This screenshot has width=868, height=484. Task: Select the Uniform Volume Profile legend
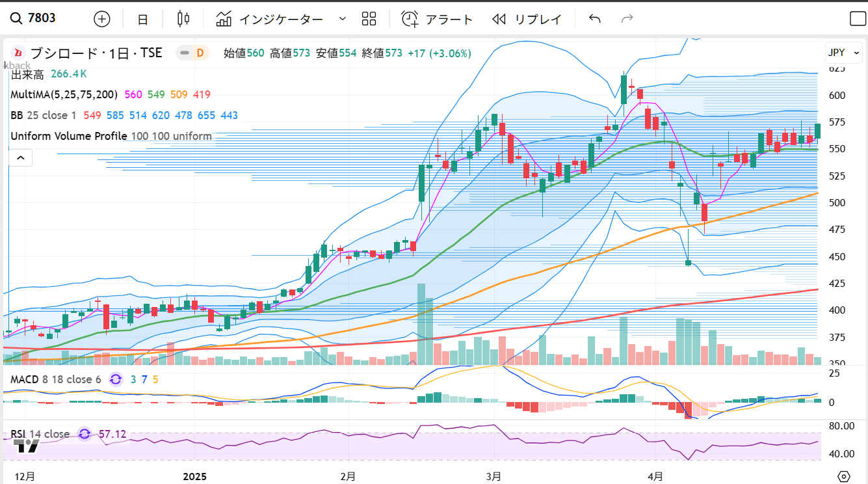111,136
